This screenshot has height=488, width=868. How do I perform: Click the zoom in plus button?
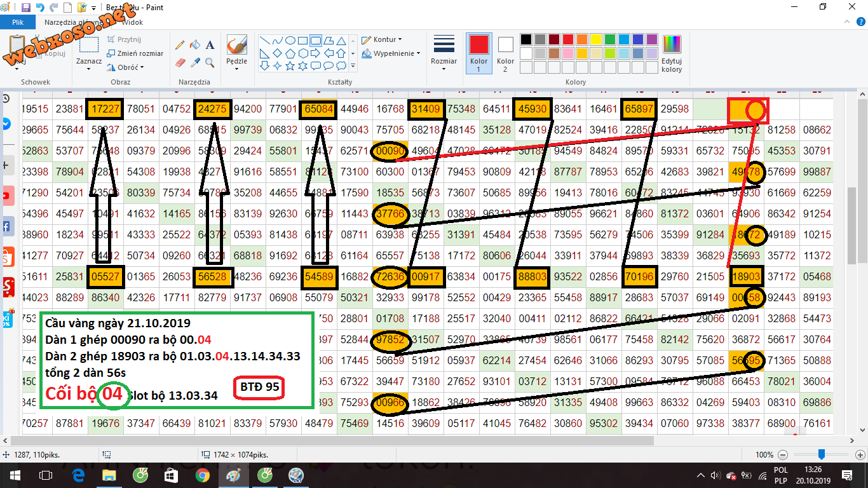point(859,454)
